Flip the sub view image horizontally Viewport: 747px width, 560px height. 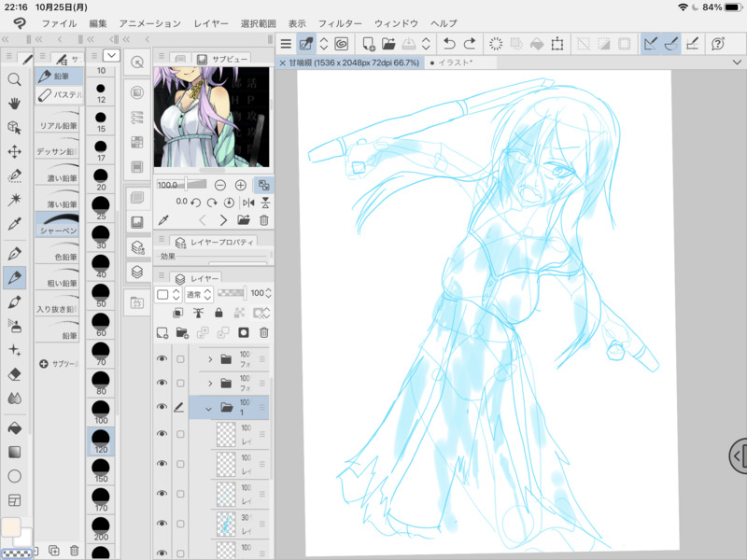coord(247,202)
